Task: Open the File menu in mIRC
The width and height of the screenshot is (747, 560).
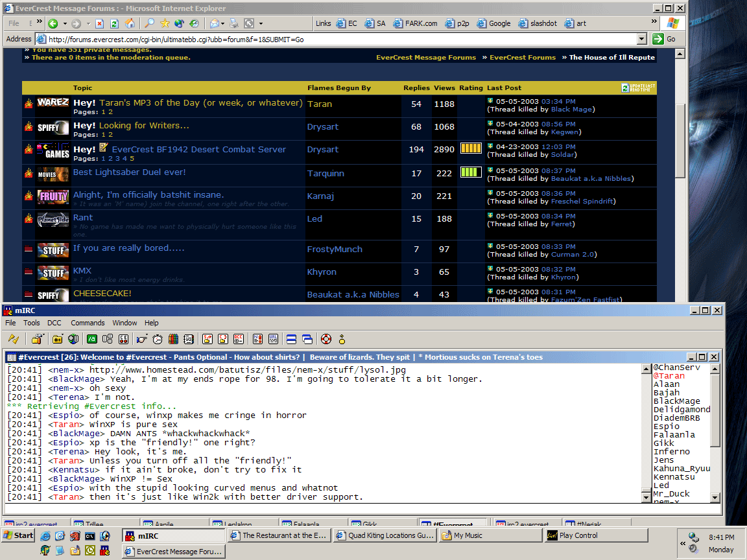Action: tap(10, 323)
